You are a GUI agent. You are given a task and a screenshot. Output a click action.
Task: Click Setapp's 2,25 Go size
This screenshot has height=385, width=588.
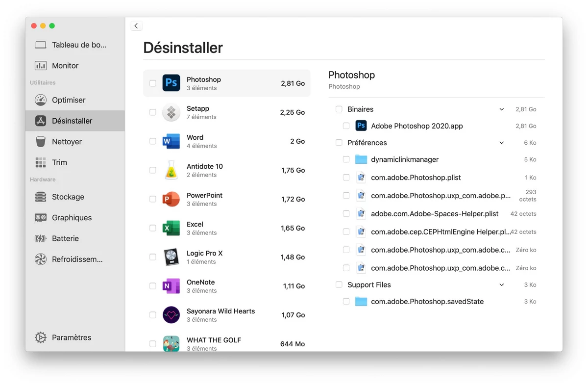(x=293, y=112)
